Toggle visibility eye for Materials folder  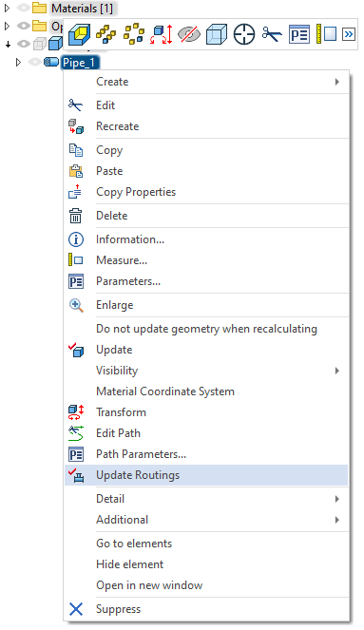point(24,8)
